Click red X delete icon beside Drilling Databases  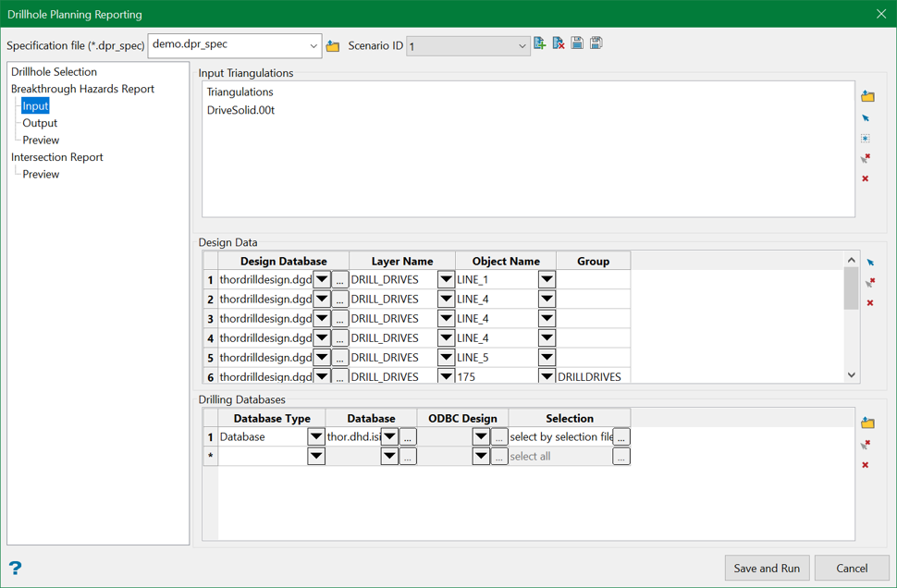pos(866,464)
